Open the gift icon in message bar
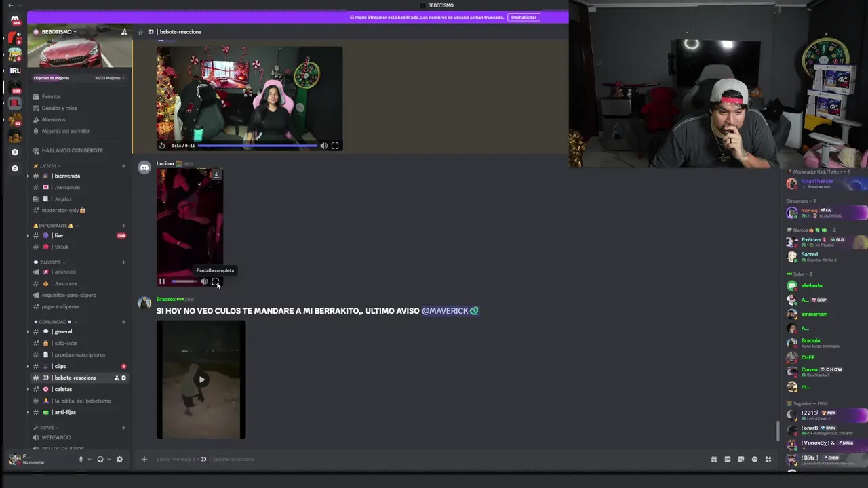This screenshot has height=488, width=868. click(713, 459)
